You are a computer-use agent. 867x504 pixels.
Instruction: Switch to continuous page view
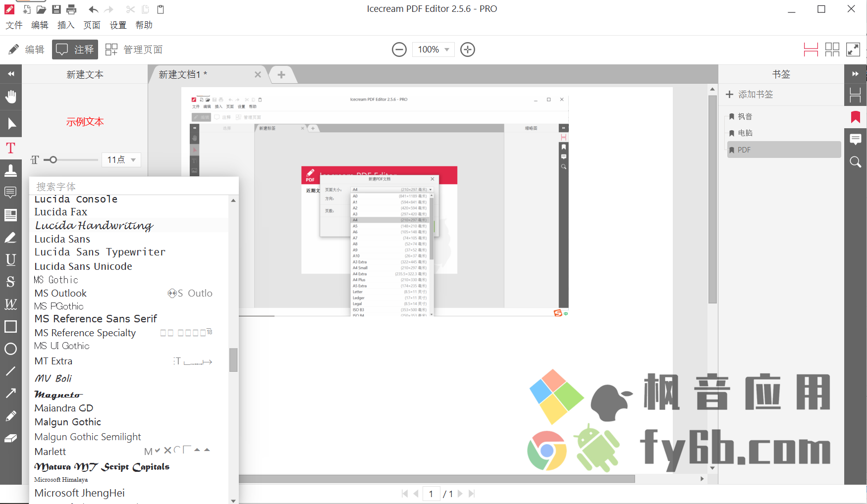click(811, 50)
